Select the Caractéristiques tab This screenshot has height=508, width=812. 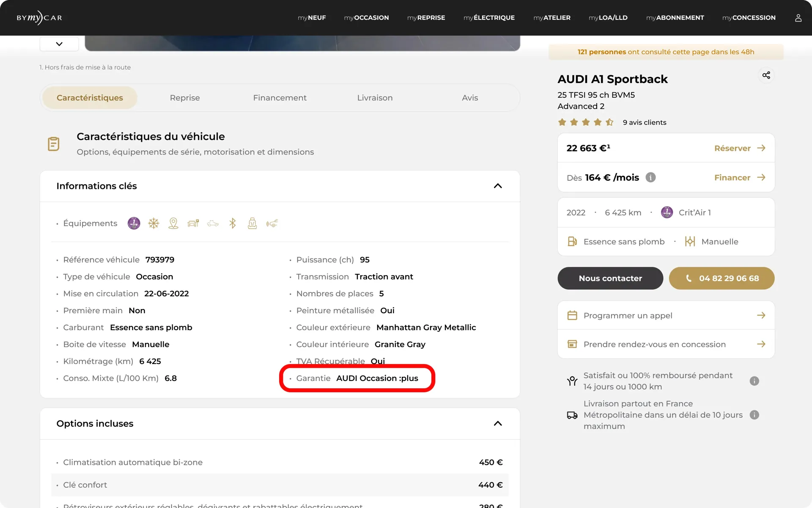click(x=90, y=98)
